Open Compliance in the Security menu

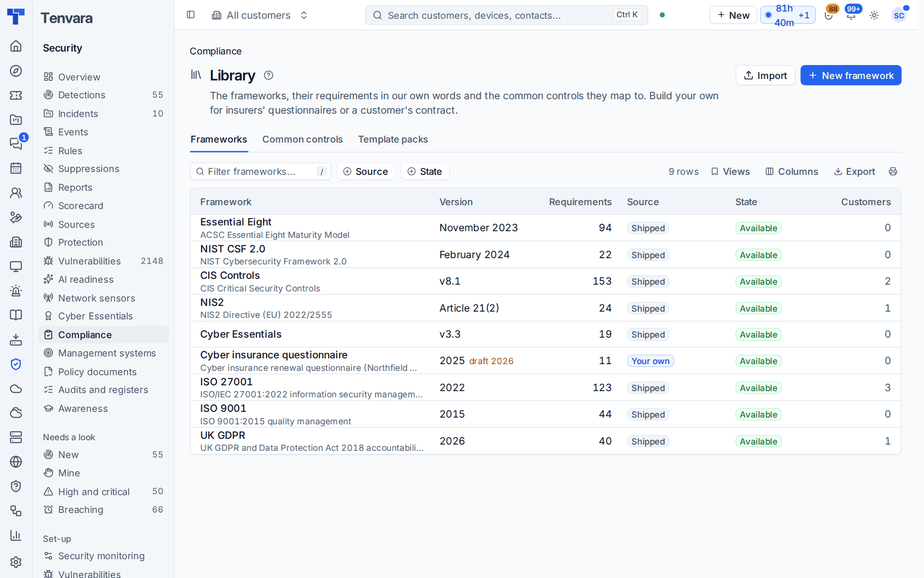[103, 335]
